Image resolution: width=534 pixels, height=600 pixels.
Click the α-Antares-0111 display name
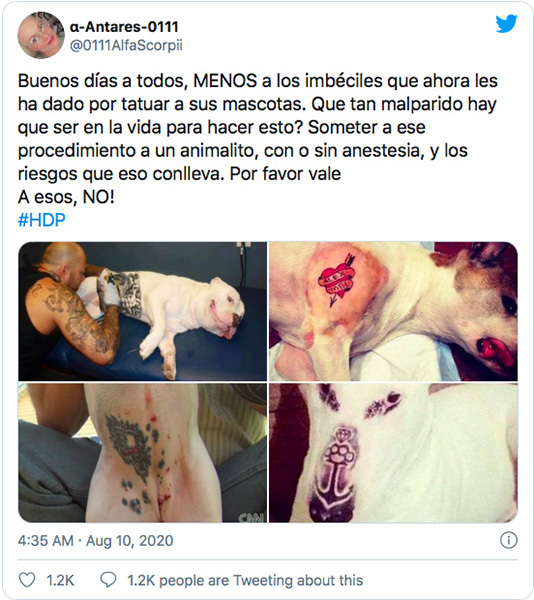point(124,27)
